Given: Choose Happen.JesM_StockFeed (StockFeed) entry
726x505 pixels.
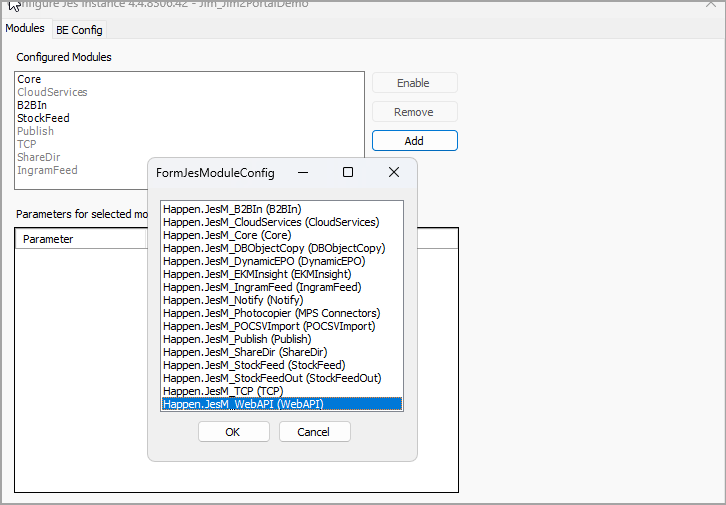Looking at the screenshot, I should point(282,365).
